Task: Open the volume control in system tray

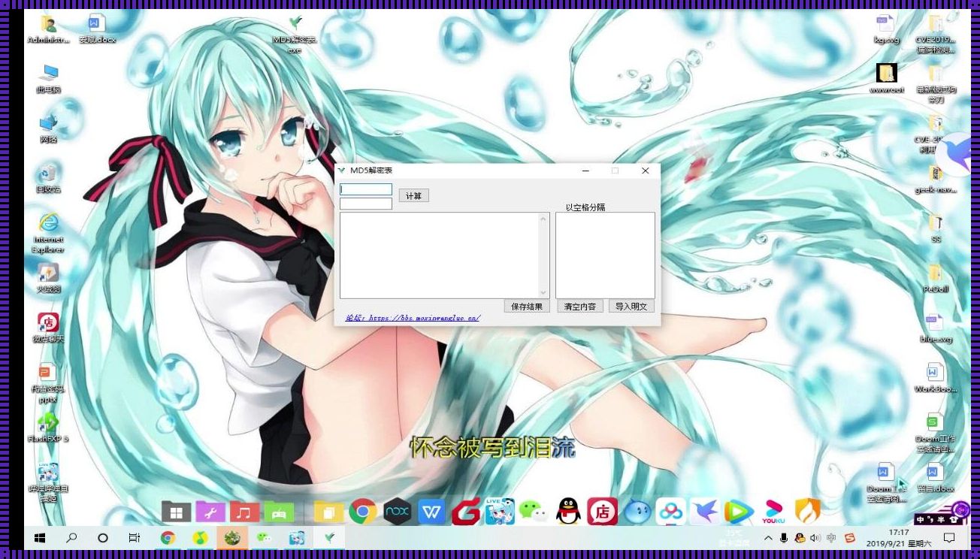Action: point(816,538)
